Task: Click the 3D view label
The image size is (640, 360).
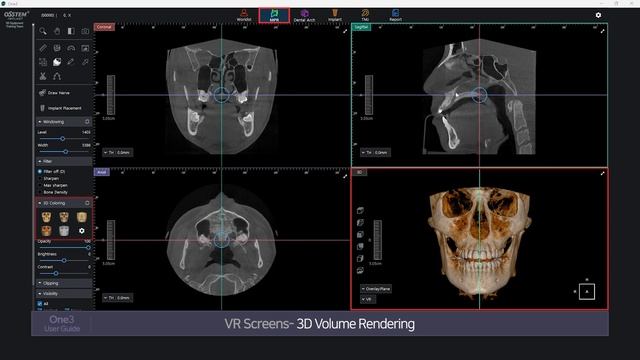Action: (x=359, y=172)
